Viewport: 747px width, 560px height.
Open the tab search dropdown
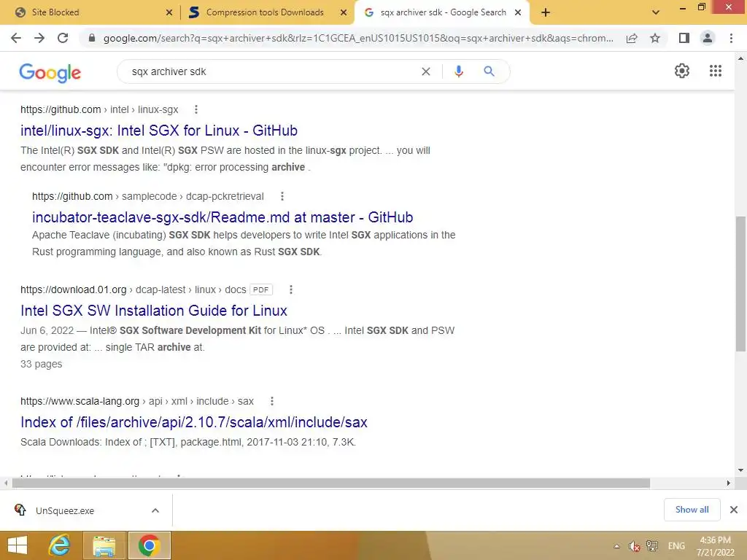(656, 12)
